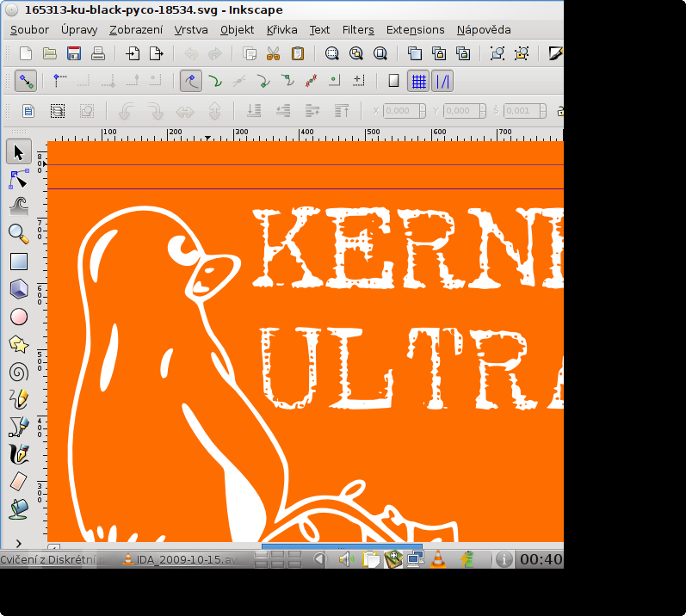Screen dimensions: 686x616
Task: Zoom to fit selection icon
Action: pos(332,54)
